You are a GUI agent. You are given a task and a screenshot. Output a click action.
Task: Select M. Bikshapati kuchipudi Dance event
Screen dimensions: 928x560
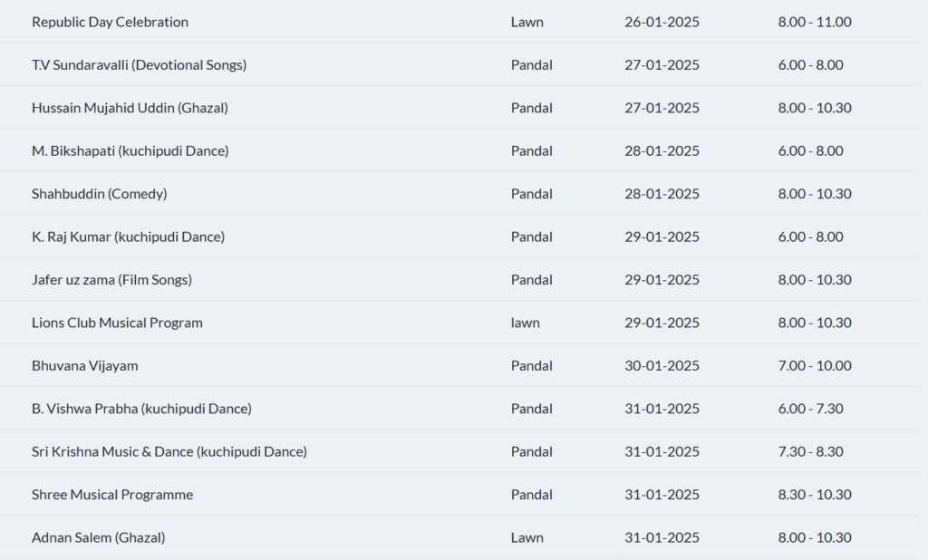[130, 150]
